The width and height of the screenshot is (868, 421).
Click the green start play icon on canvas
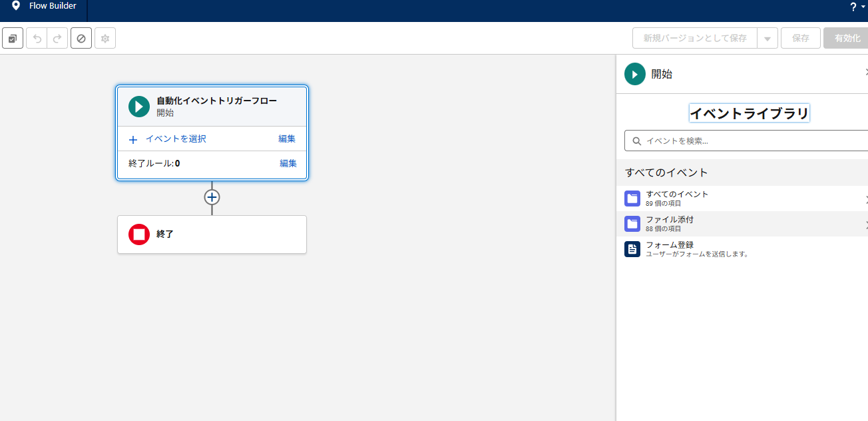pos(139,107)
